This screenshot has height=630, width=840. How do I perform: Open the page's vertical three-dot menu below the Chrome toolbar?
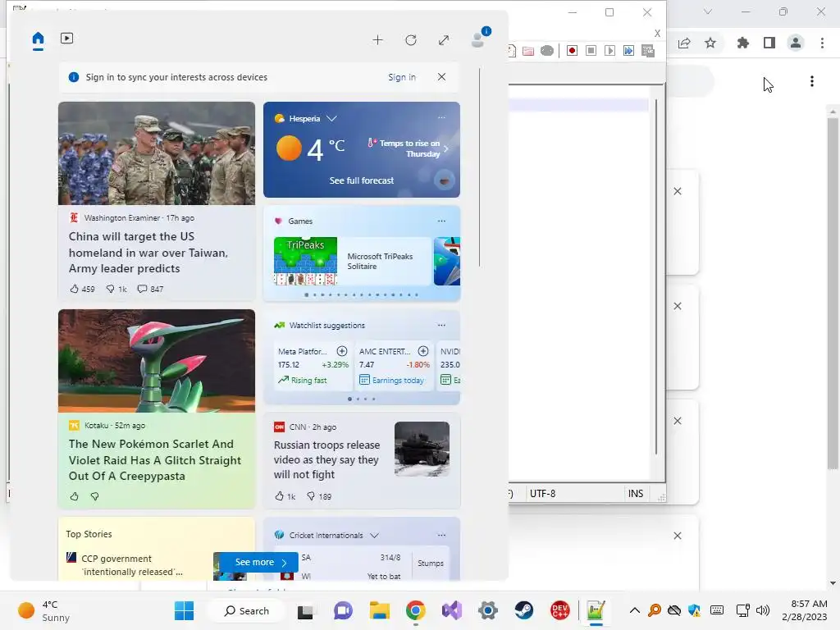tap(812, 81)
